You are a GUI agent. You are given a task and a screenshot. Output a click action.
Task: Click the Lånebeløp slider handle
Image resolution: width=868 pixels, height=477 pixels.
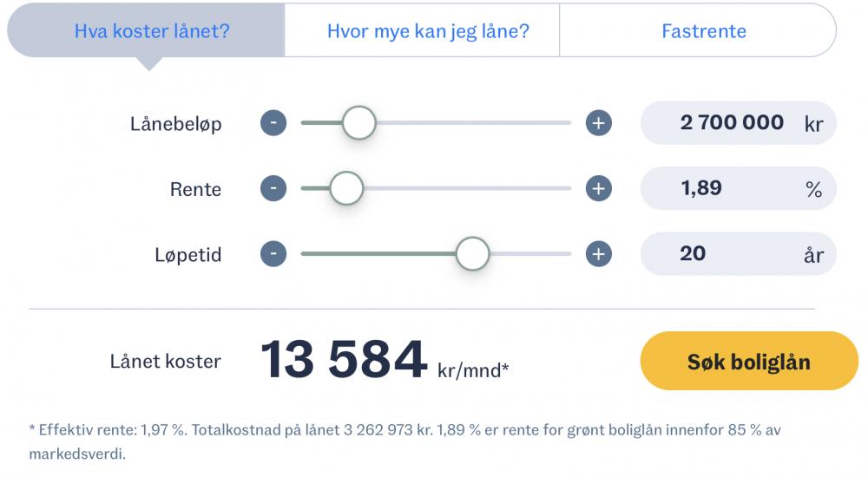pos(359,123)
